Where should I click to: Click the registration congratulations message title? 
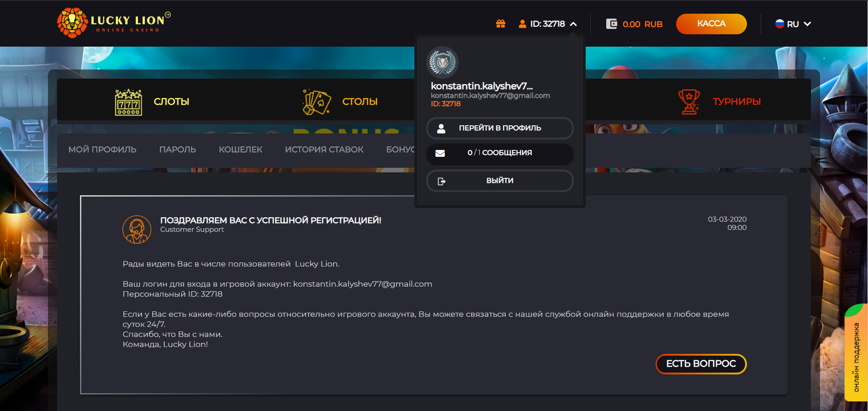coord(271,220)
